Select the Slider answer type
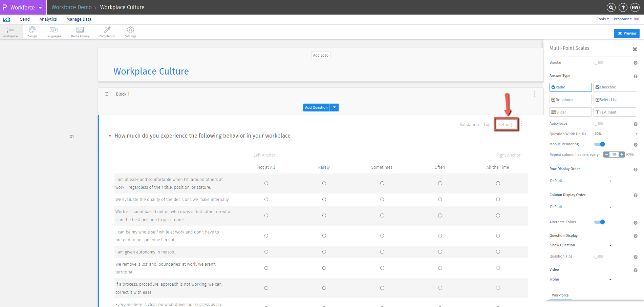 (x=570, y=112)
